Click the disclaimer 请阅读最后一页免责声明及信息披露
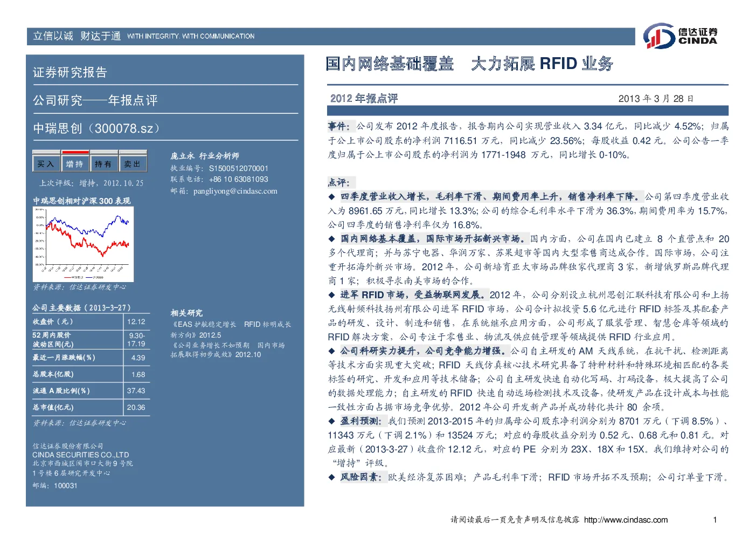The image size is (756, 535). click(x=515, y=520)
